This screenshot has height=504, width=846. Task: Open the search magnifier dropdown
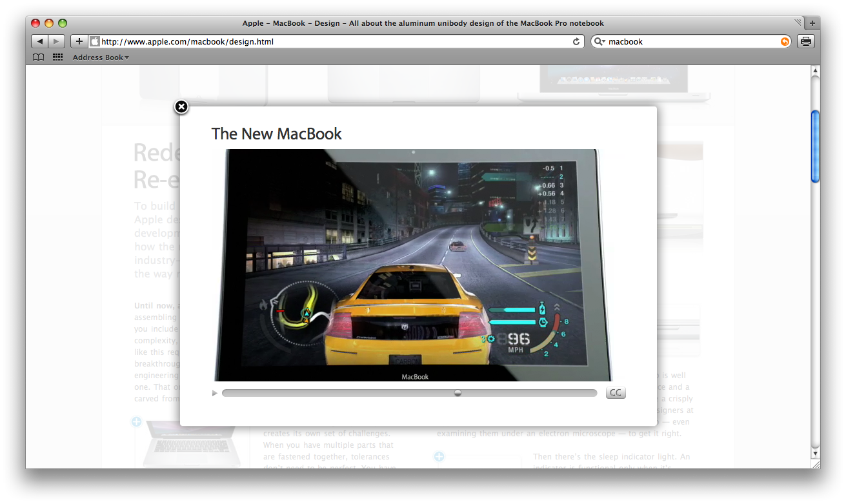[x=599, y=41]
